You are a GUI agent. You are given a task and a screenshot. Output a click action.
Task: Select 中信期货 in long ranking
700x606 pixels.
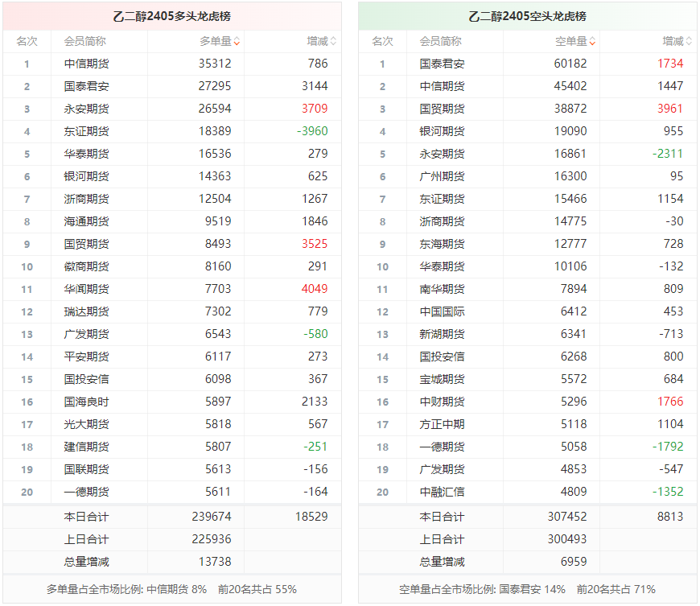tap(86, 64)
